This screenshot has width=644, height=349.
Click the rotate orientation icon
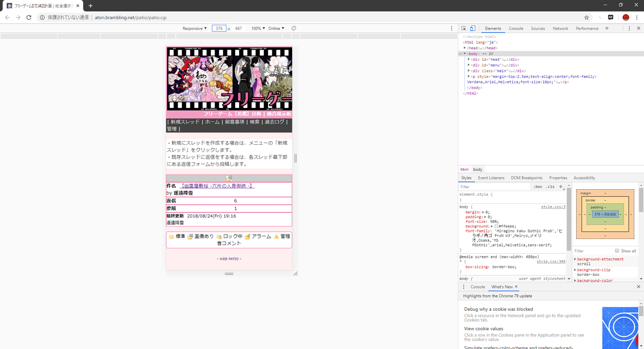[x=294, y=29]
